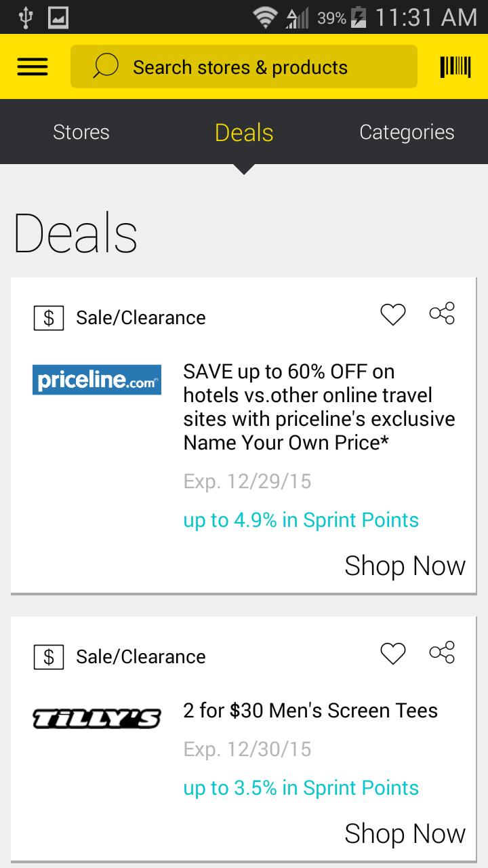Click the Tilly's logo
Screen dimensions: 488x868
96,717
